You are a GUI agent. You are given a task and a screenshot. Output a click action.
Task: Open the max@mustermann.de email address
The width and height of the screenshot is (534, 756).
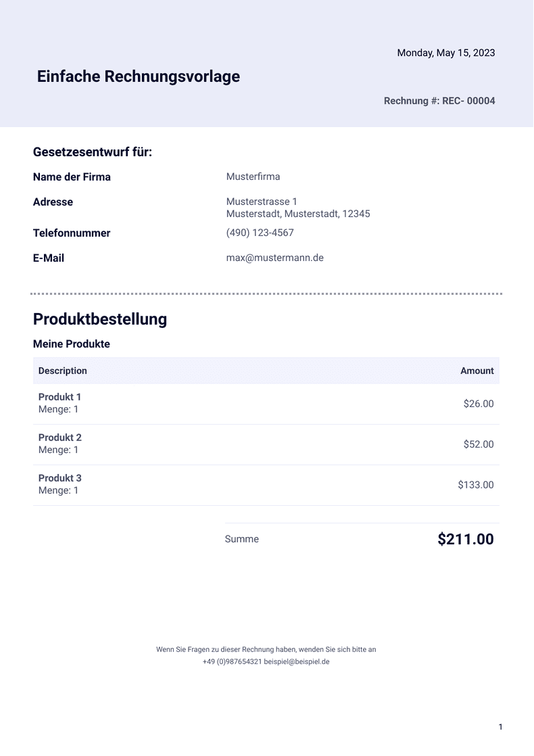pos(274,258)
